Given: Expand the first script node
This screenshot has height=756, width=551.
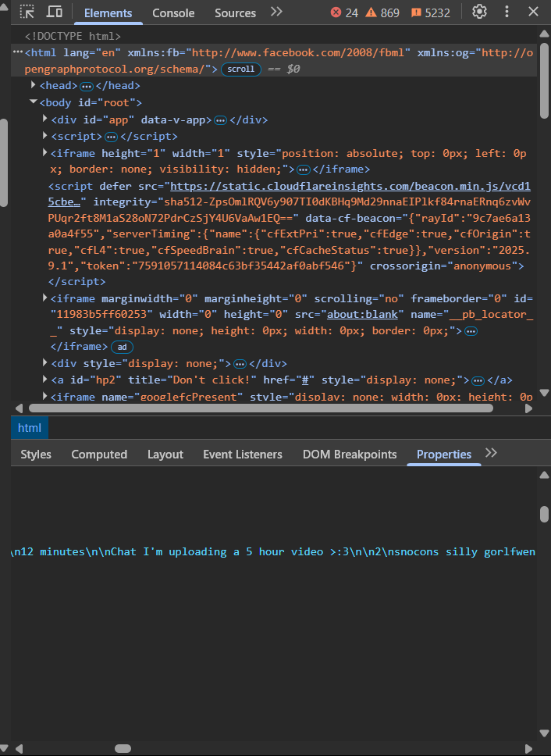Looking at the screenshot, I should pyautogui.click(x=44, y=135).
